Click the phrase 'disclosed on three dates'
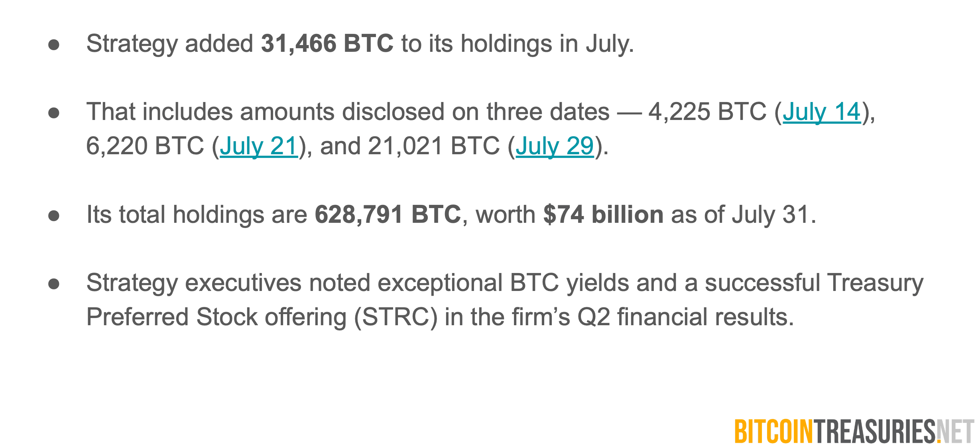980x448 pixels. 476,112
